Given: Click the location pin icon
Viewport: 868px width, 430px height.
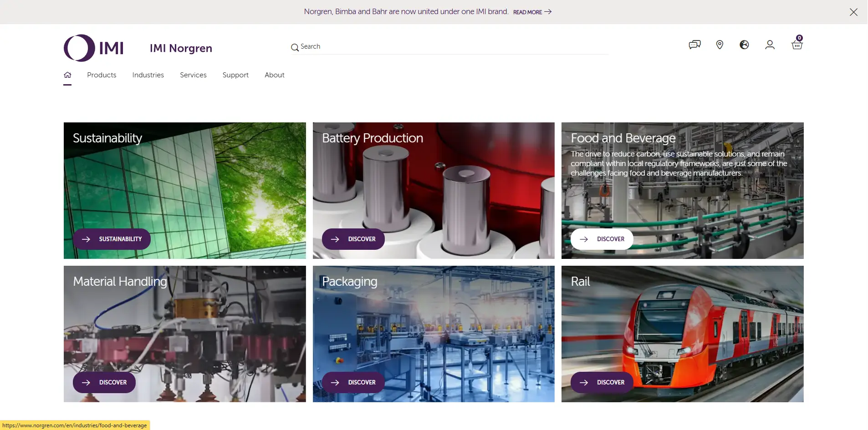Looking at the screenshot, I should click(720, 45).
